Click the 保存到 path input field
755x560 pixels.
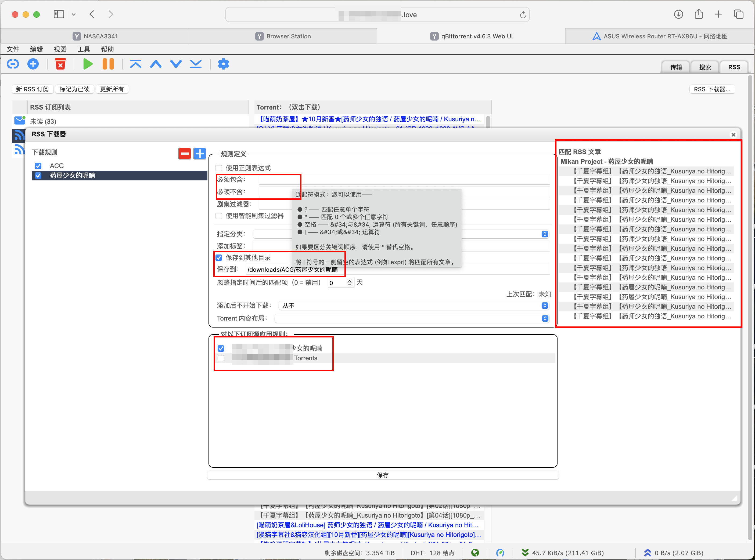pyautogui.click(x=398, y=270)
